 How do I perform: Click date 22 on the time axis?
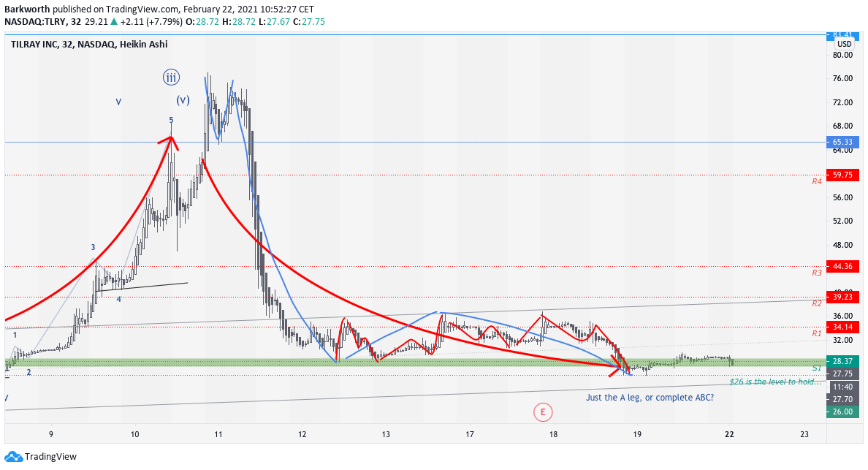point(729,435)
